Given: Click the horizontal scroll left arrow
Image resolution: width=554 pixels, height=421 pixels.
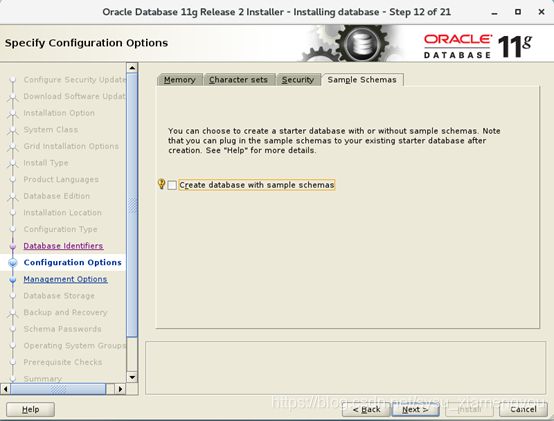Looking at the screenshot, I should tap(5, 389).
